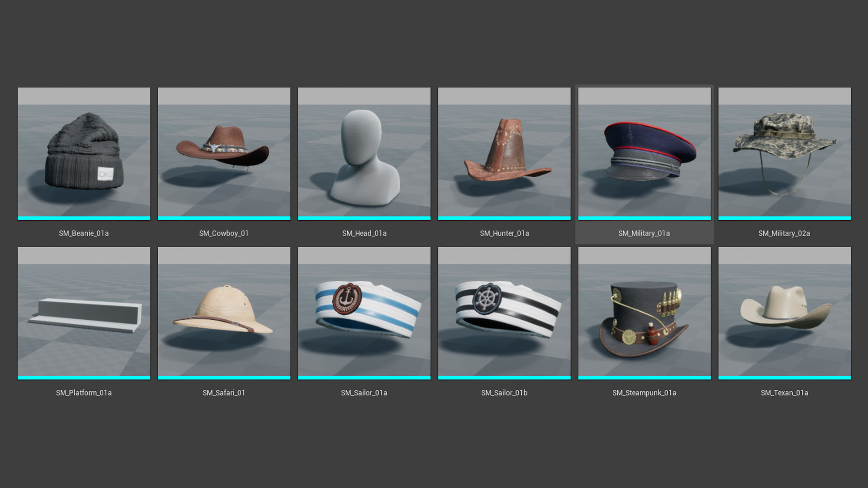Click the SM_Beanie_01a name label
Screen dimensions: 868x488
[83, 233]
